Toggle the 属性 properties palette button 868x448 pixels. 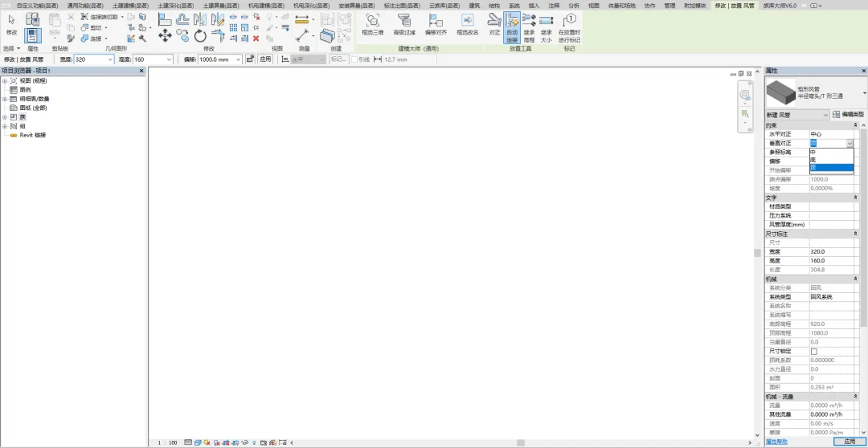(x=33, y=36)
